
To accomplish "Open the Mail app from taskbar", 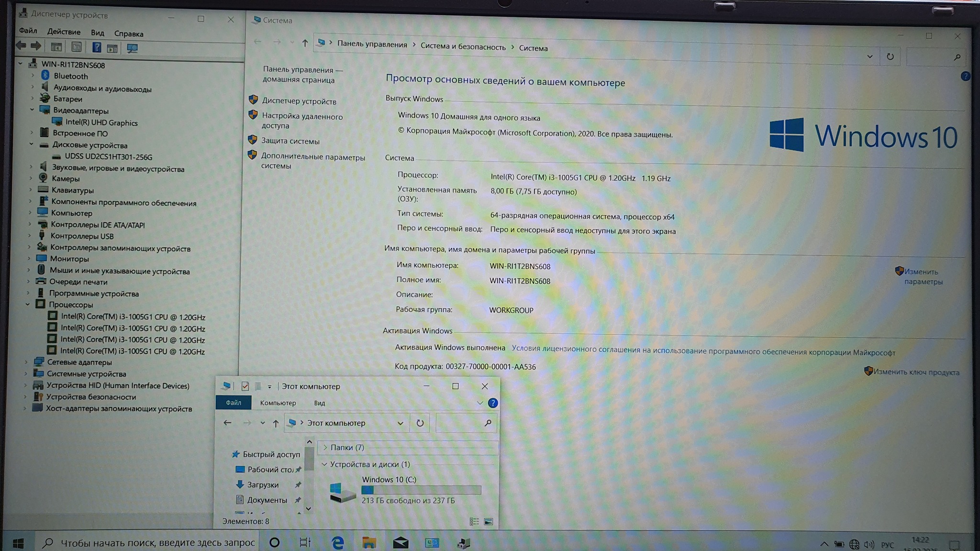I will pyautogui.click(x=401, y=542).
